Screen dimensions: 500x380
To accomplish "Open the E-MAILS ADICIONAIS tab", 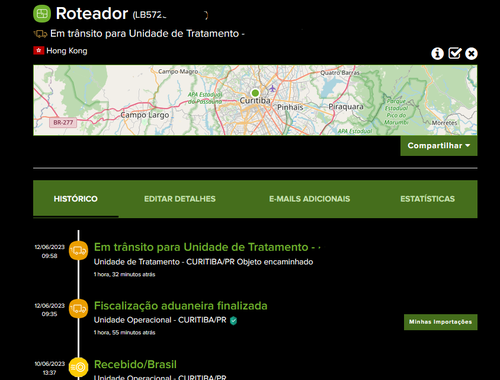I will (309, 199).
